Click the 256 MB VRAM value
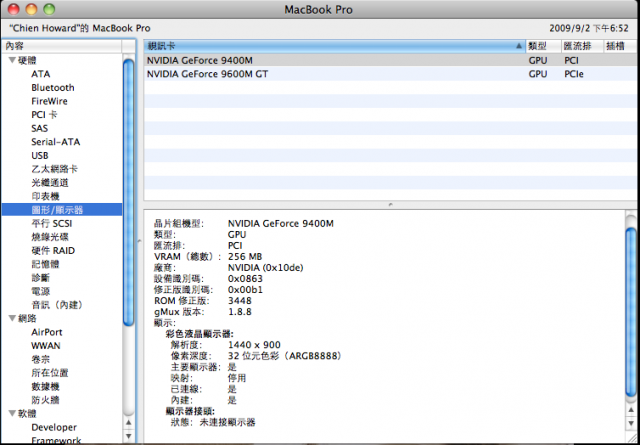This screenshot has width=640, height=445. (x=245, y=257)
